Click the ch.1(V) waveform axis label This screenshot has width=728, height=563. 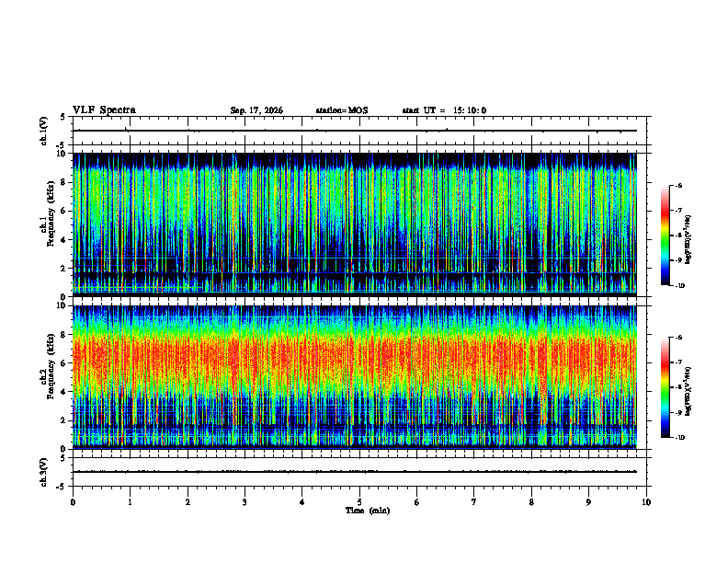click(44, 131)
